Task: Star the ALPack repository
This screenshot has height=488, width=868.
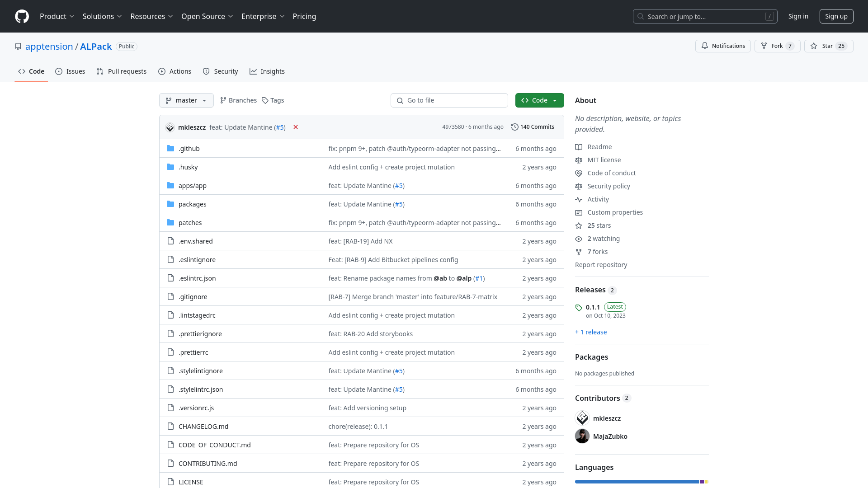Action: [828, 46]
